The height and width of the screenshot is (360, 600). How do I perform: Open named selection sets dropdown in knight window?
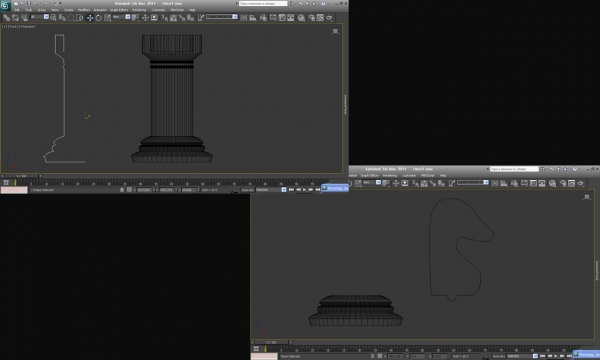pyautogui.click(x=473, y=182)
